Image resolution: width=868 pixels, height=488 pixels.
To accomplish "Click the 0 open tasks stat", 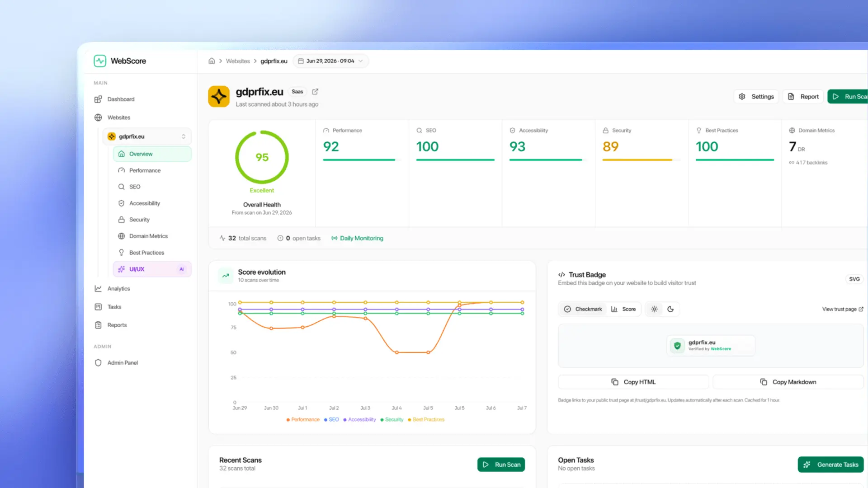I will 299,238.
